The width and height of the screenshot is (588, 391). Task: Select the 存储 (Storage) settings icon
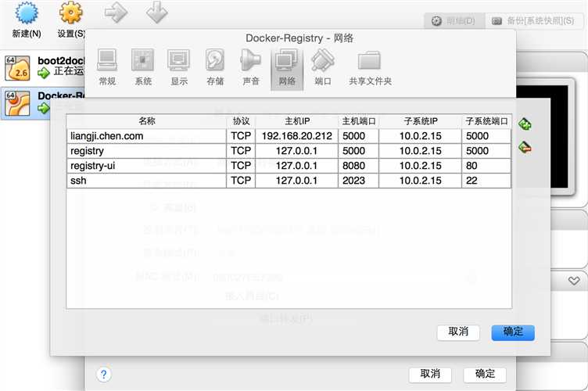(215, 67)
